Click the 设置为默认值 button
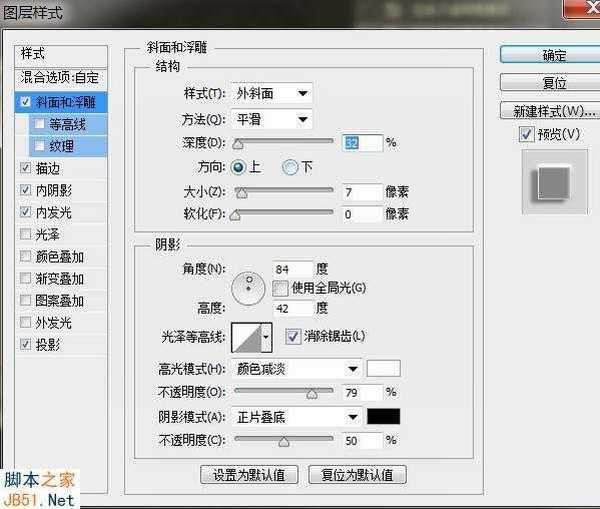The width and height of the screenshot is (600, 509). point(249,475)
